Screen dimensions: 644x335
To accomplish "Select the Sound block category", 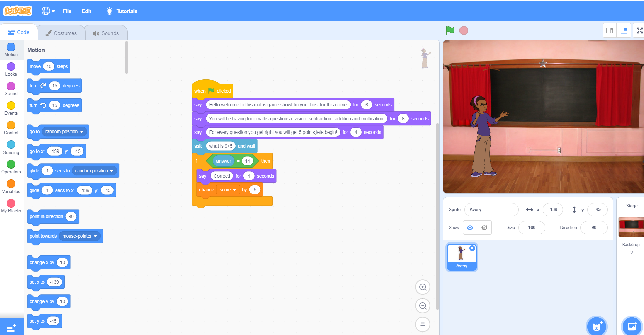I will point(11,89).
